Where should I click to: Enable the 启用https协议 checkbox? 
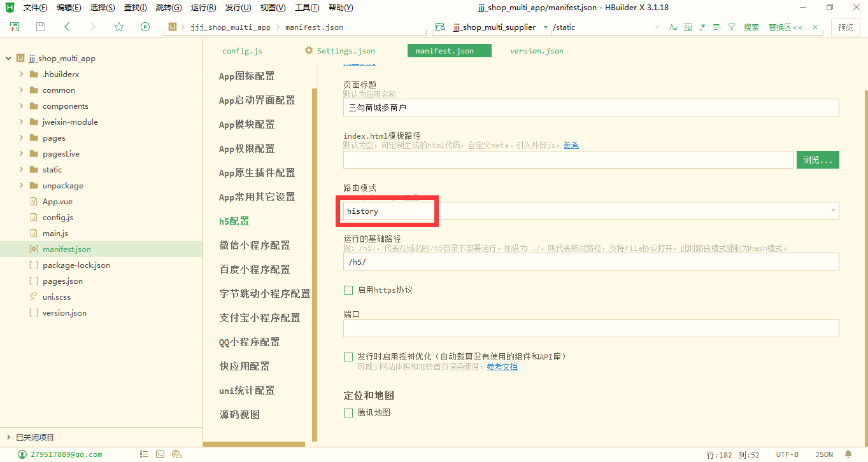[348, 290]
